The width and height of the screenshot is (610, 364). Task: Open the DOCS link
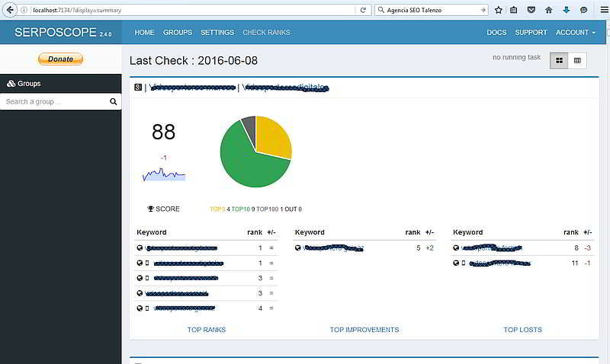pos(496,33)
